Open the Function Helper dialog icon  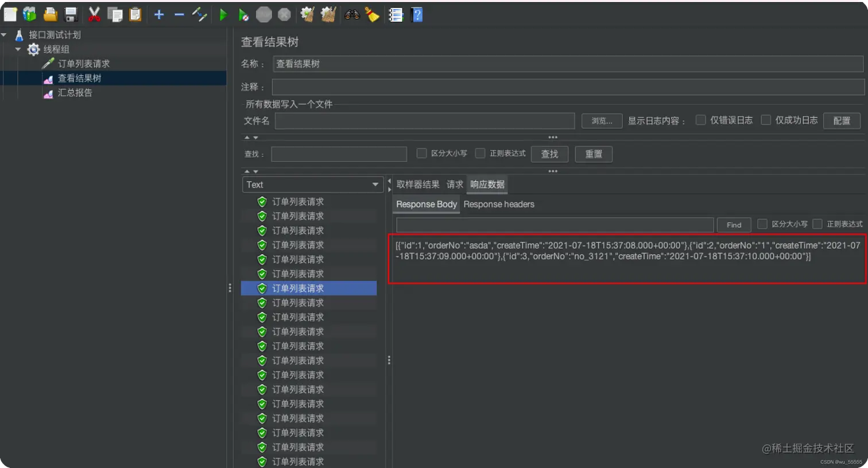pos(396,14)
